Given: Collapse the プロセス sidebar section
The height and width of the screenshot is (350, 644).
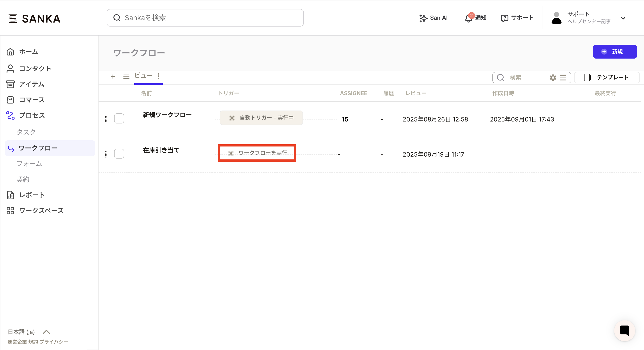Looking at the screenshot, I should [32, 115].
